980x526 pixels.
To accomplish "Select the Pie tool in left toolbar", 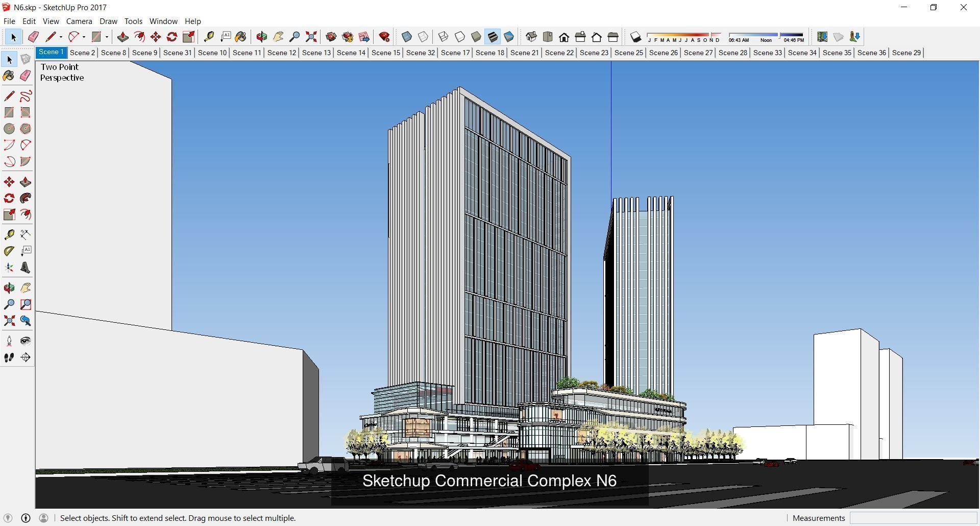I will pos(26,161).
